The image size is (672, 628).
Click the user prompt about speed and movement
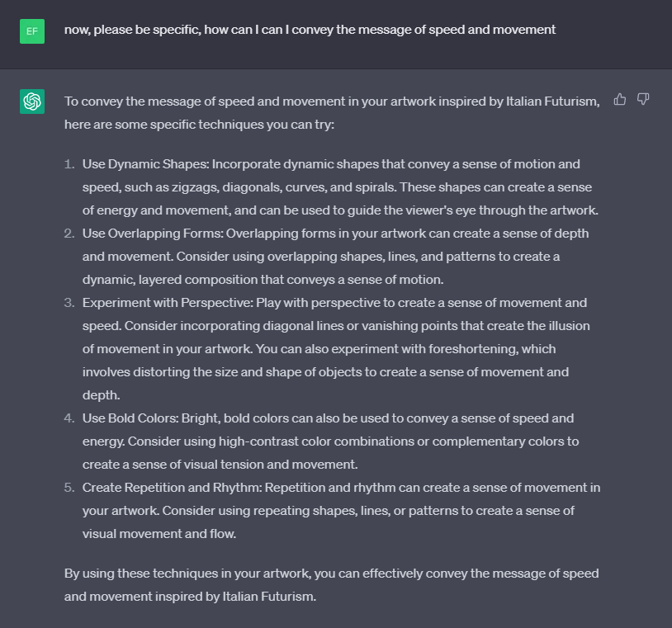click(x=310, y=30)
